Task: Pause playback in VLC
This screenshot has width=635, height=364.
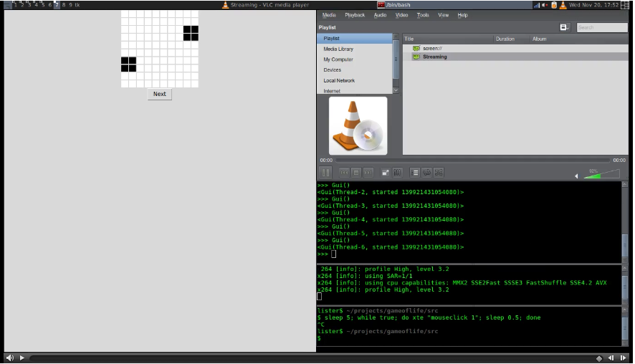Action: tap(325, 173)
